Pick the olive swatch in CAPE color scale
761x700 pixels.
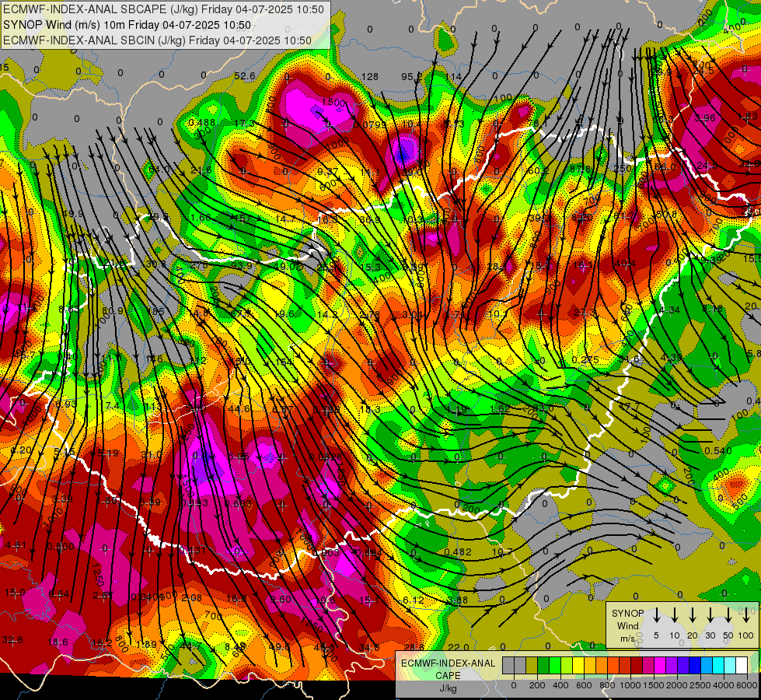(x=532, y=665)
